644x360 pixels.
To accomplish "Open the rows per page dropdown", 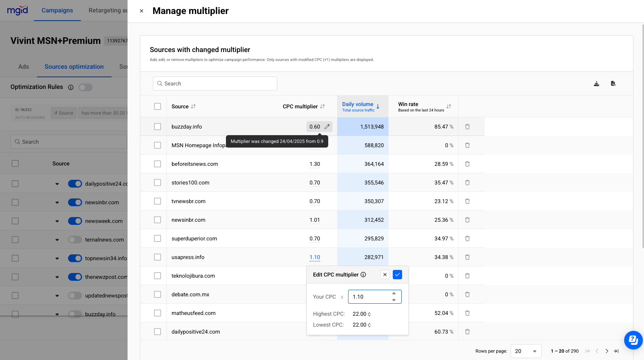I will [x=526, y=351].
